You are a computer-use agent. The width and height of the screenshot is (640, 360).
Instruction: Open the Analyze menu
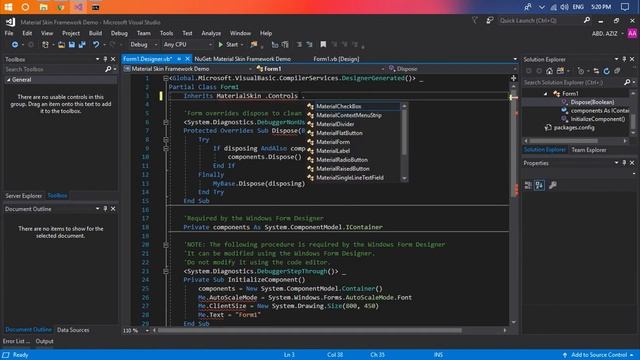211,33
